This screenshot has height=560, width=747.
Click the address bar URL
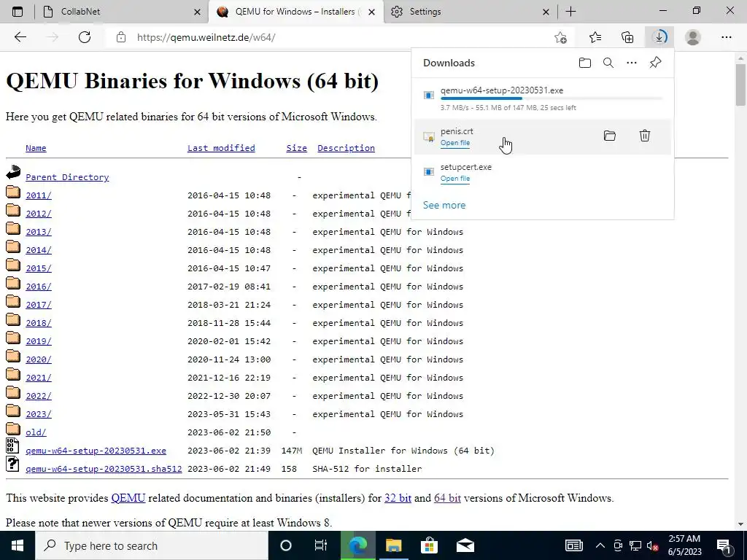click(x=206, y=37)
